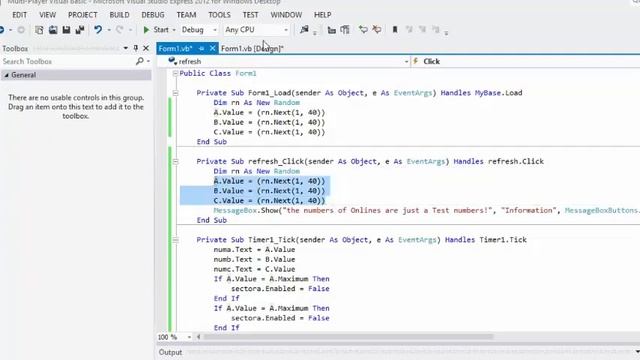Viewport: 640px width, 360px height.
Task: Collapse the Public Class Form1 region
Action: (x=175, y=73)
